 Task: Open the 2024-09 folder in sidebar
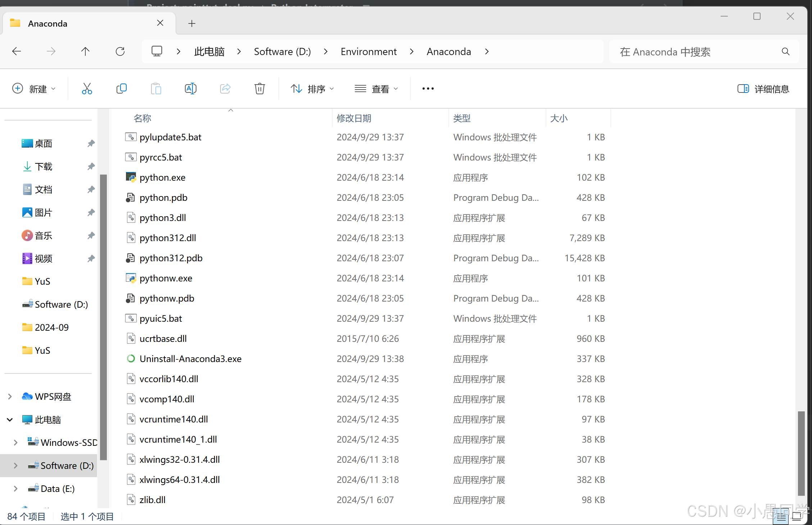tap(45, 327)
